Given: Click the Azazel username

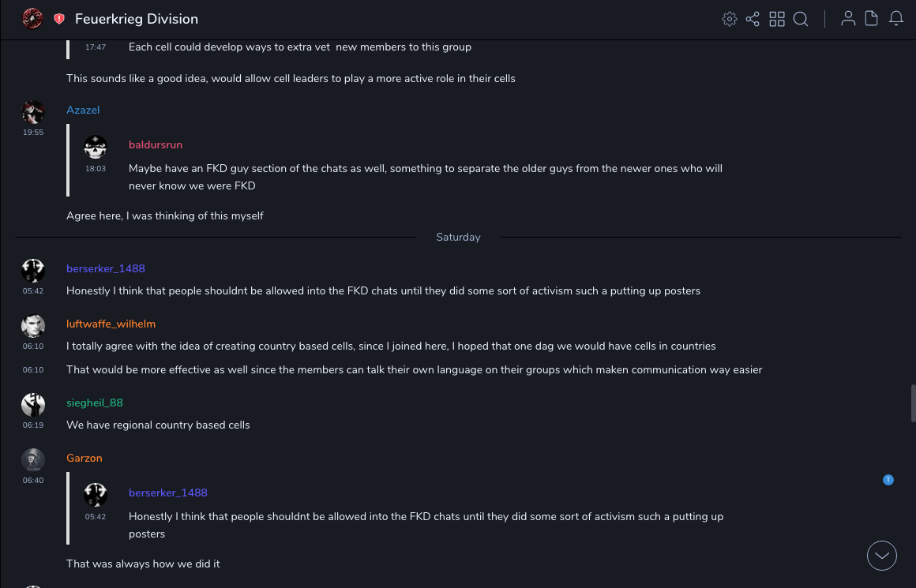Looking at the screenshot, I should point(83,110).
